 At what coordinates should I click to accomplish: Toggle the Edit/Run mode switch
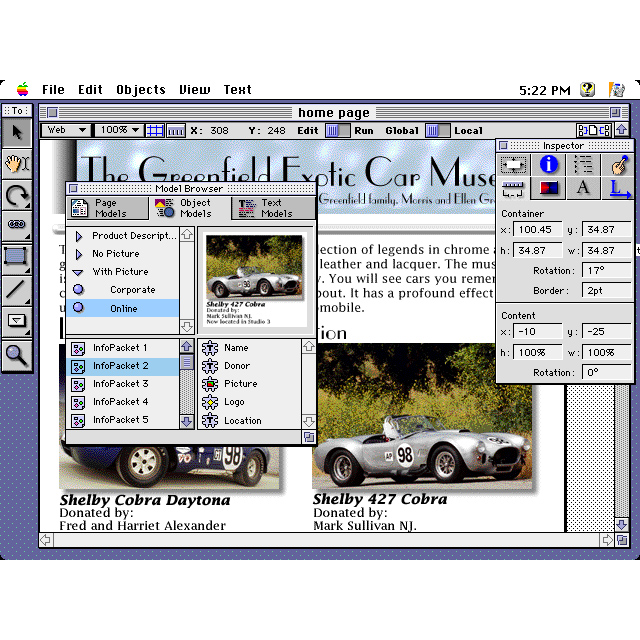click(x=338, y=131)
